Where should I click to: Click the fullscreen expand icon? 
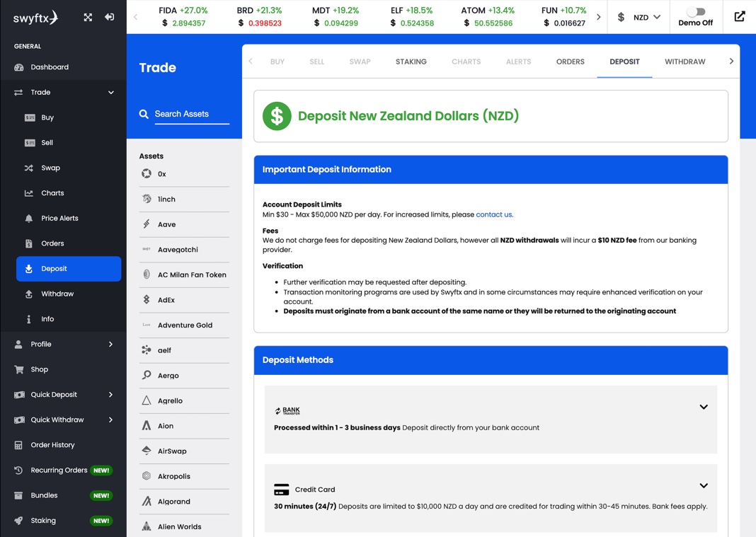tap(88, 18)
